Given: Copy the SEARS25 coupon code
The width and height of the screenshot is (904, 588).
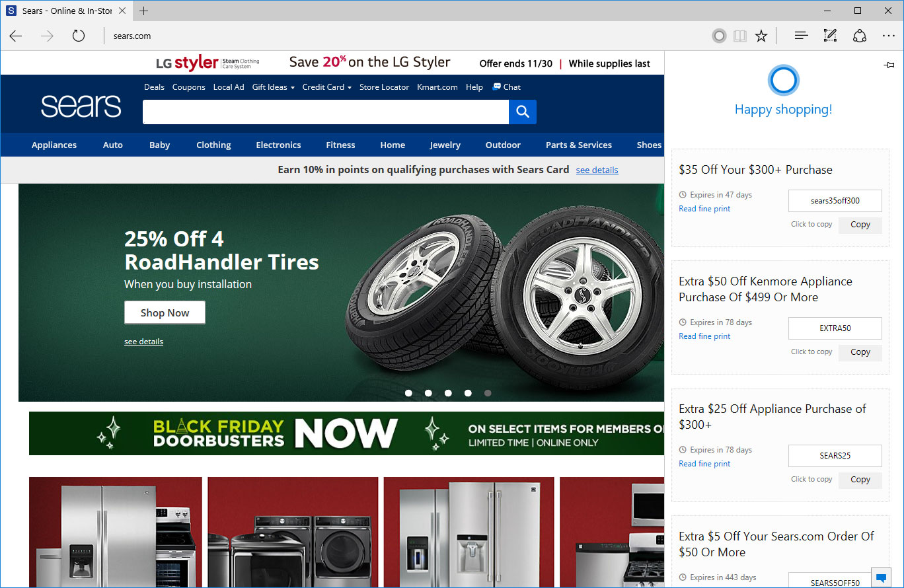Looking at the screenshot, I should pyautogui.click(x=860, y=480).
